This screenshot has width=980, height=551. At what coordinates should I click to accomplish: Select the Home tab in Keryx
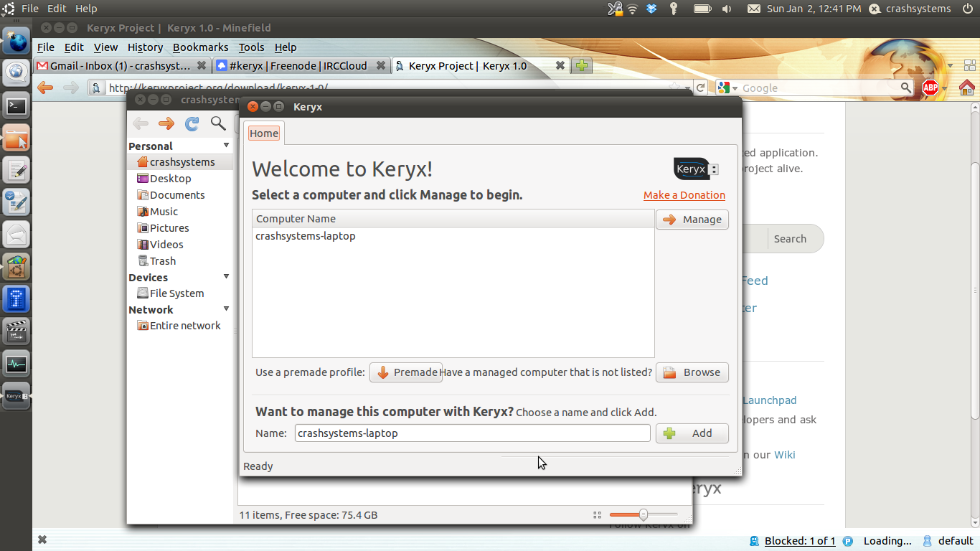click(264, 133)
